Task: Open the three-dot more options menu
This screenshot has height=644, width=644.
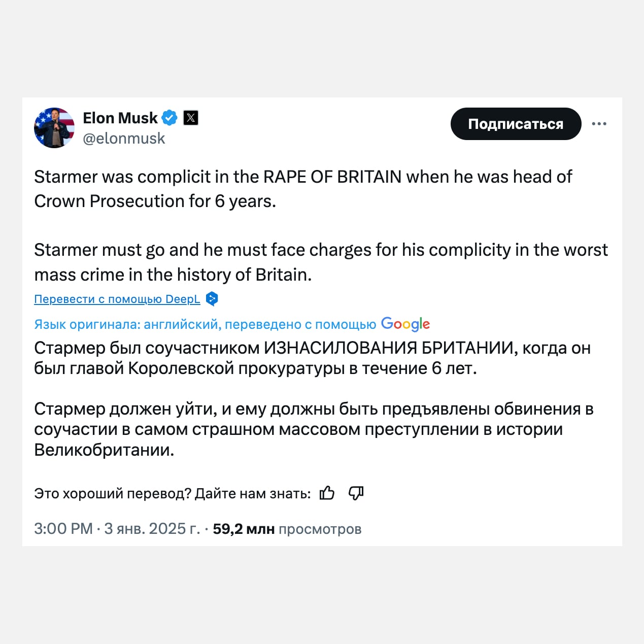Action: (599, 124)
